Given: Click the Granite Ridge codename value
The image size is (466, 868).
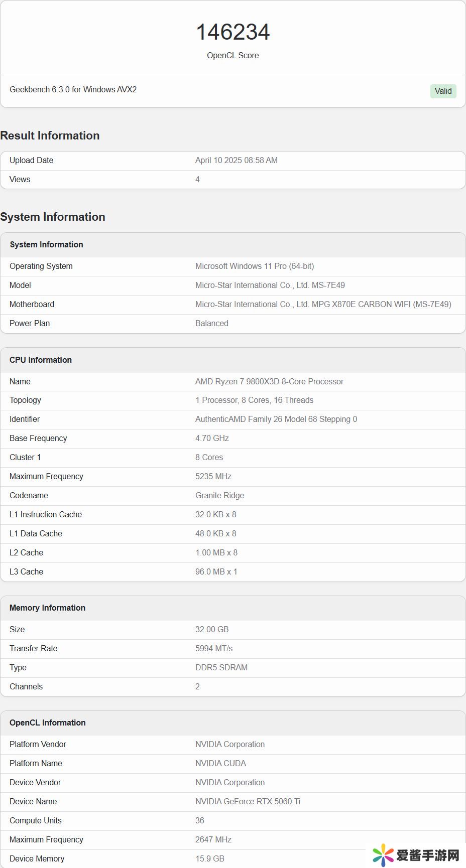Looking at the screenshot, I should (219, 495).
